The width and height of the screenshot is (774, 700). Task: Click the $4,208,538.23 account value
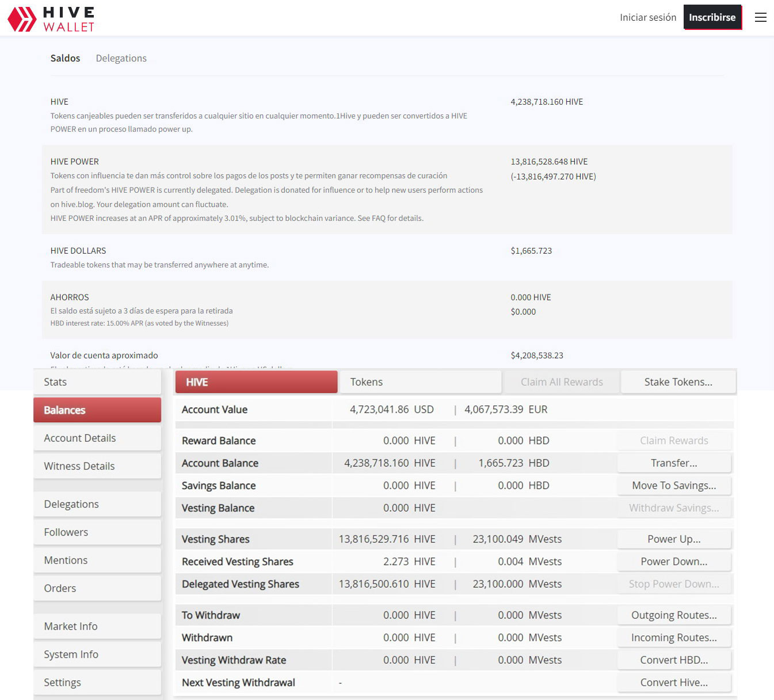[537, 355]
